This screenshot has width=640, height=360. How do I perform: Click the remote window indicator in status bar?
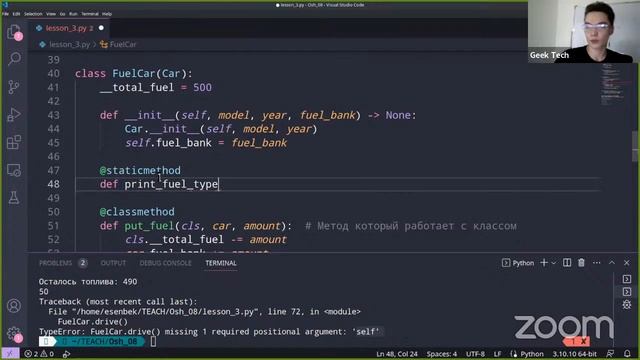coord(10,353)
